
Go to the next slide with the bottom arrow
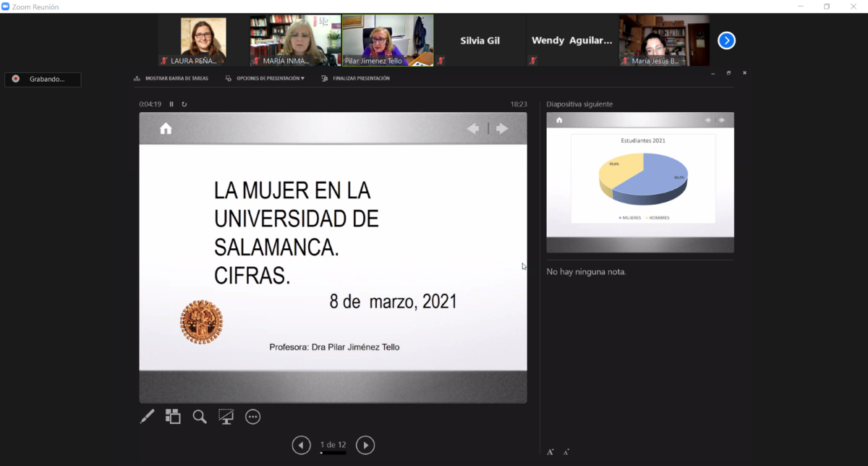tap(365, 445)
